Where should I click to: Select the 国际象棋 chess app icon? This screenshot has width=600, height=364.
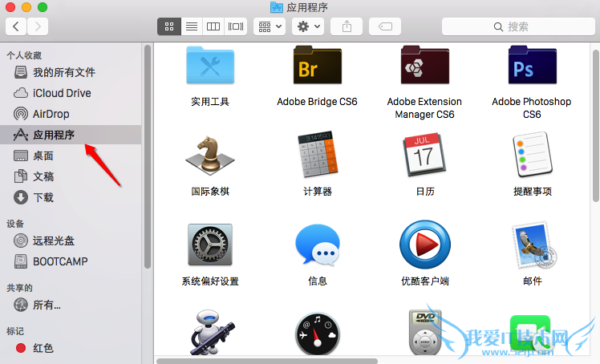coord(210,156)
